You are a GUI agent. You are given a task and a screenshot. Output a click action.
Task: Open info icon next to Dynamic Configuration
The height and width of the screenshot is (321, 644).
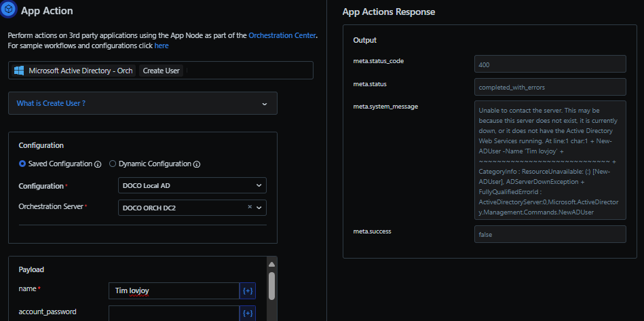click(197, 164)
